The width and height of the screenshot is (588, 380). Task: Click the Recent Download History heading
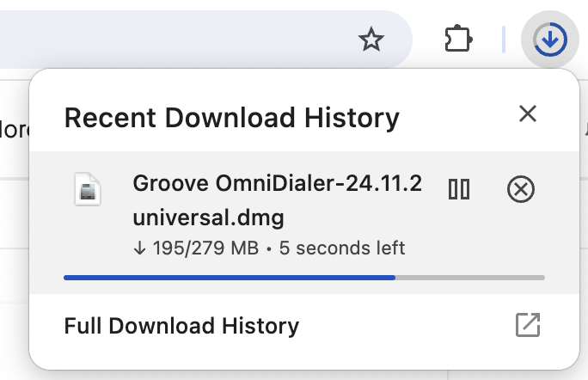(232, 118)
